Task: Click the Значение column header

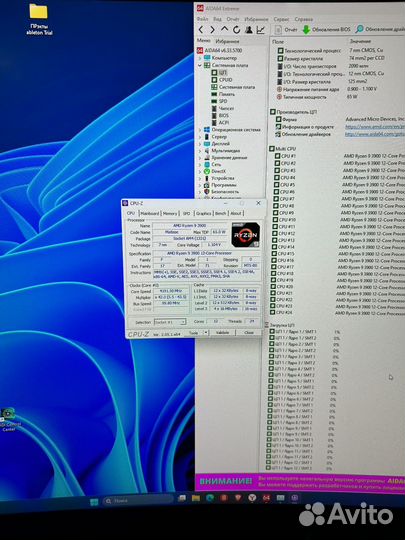Action: point(360,41)
